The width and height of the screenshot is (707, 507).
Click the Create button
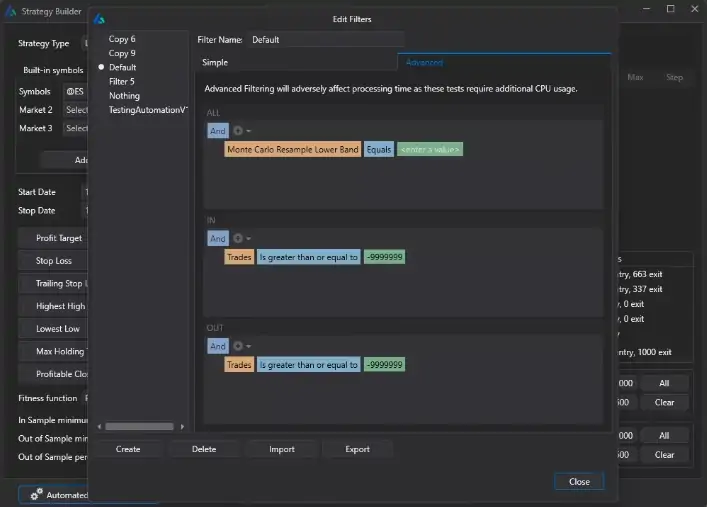[x=128, y=449]
